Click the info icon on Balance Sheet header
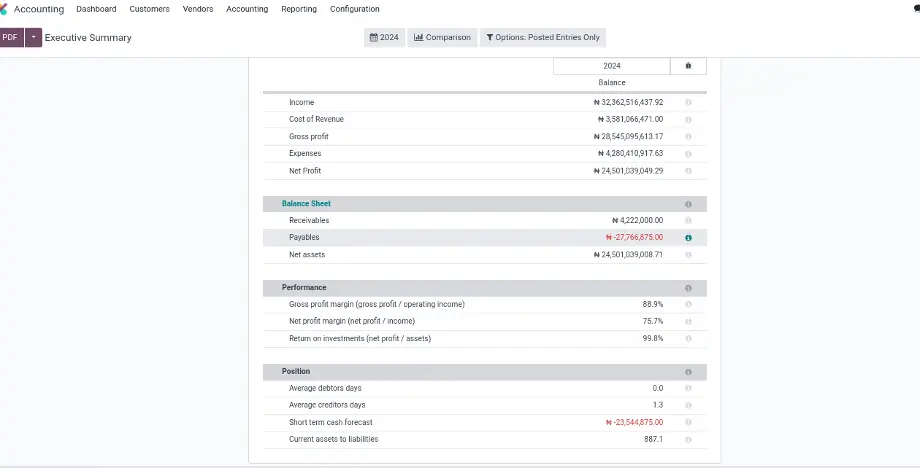Image resolution: width=920 pixels, height=468 pixels. click(688, 204)
